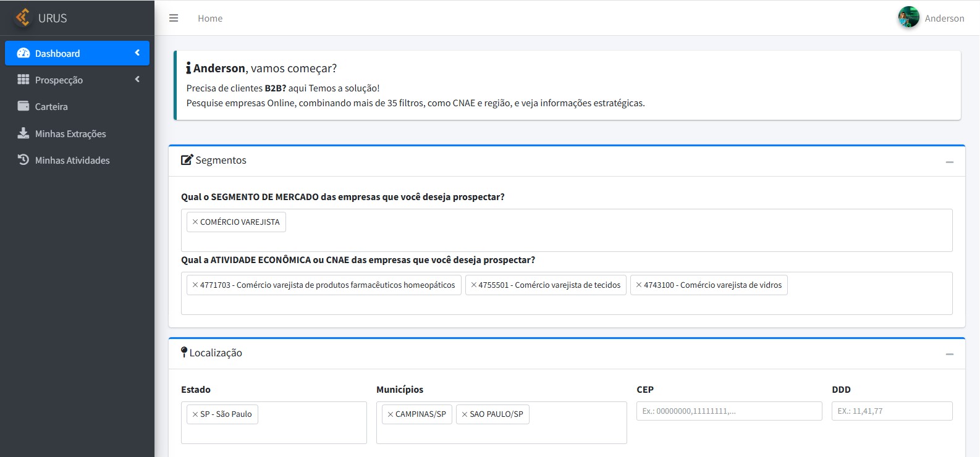The width and height of the screenshot is (980, 457).
Task: Click the Prospecção grid icon
Action: 23,80
